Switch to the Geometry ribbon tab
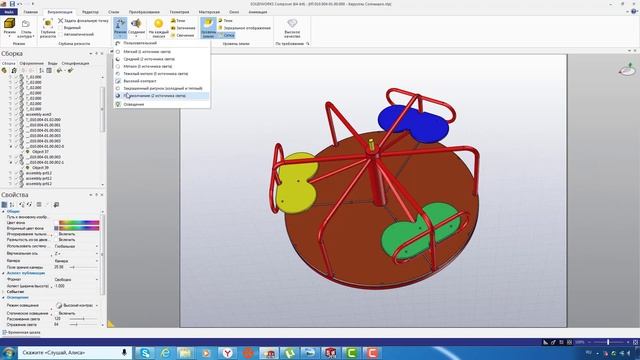640x360 pixels. coord(179,12)
